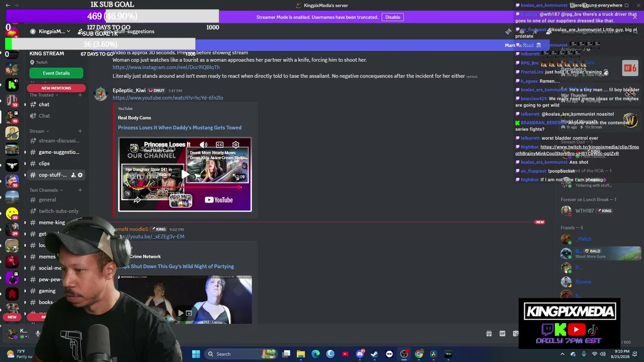Add a channel to The Trusted category
Viewport: 644px width, 362px height.
(x=80, y=95)
